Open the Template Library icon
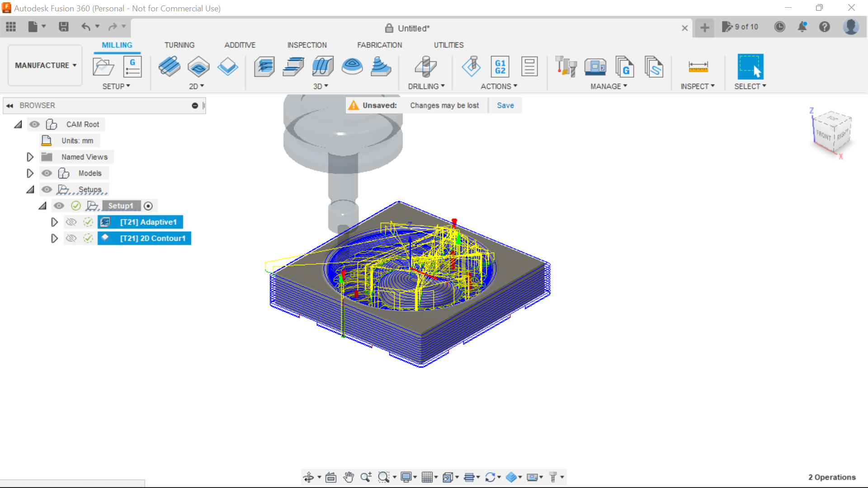 (654, 67)
